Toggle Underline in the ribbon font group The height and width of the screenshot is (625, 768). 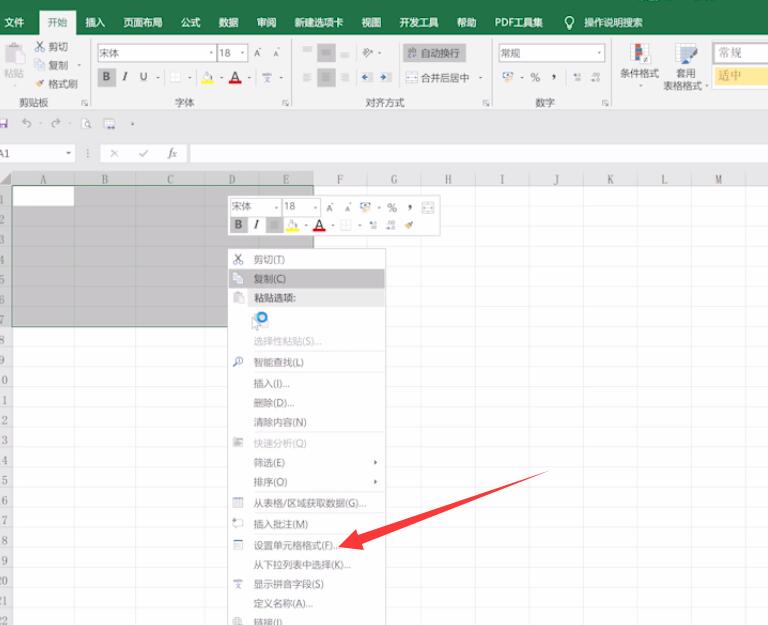point(144,77)
